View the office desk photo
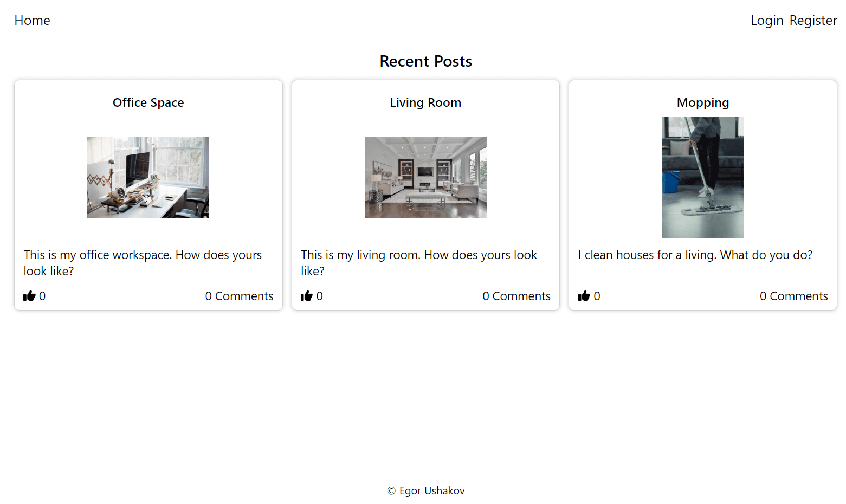This screenshot has height=504, width=846. click(148, 178)
